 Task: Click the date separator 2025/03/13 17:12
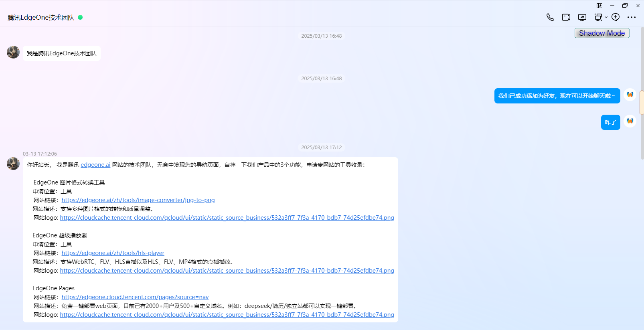pos(322,148)
